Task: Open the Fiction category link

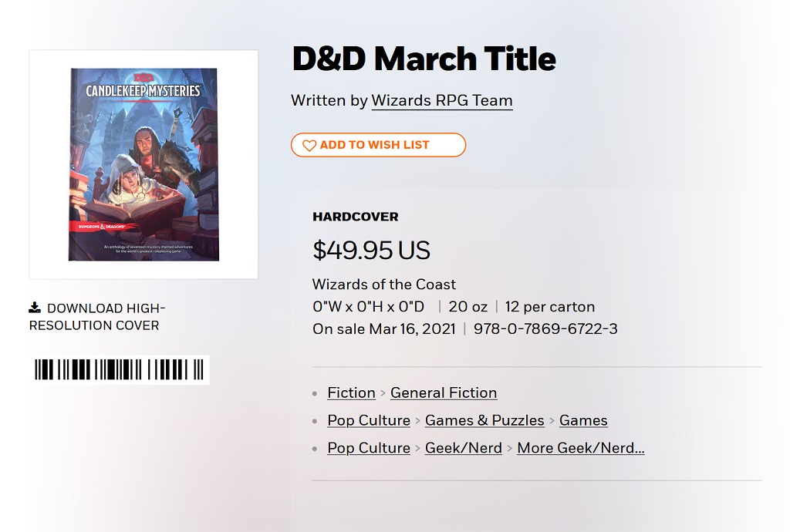Action: [351, 392]
